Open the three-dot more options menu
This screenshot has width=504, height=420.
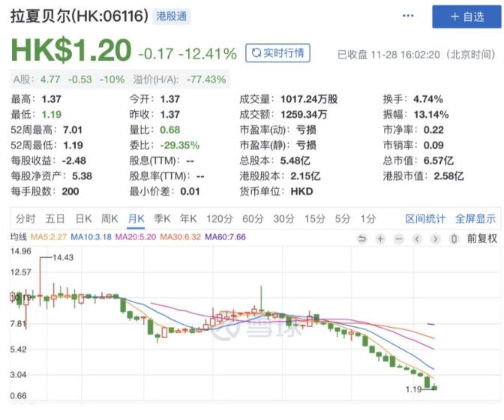point(408,16)
